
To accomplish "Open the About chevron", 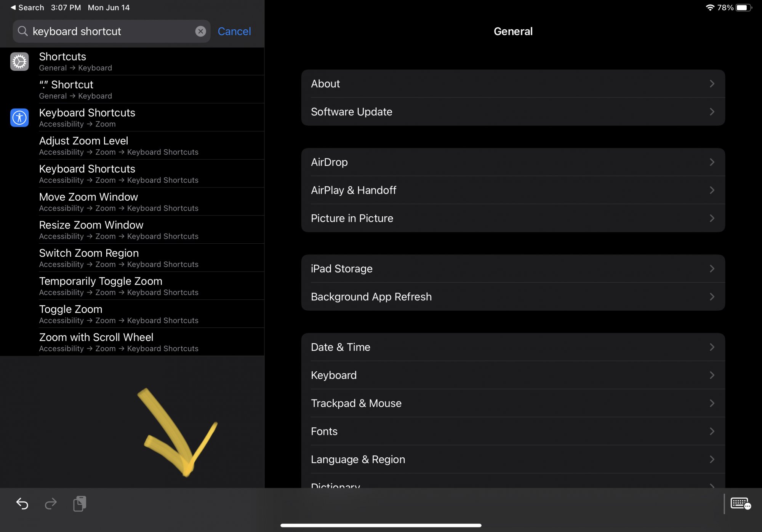I will click(712, 84).
